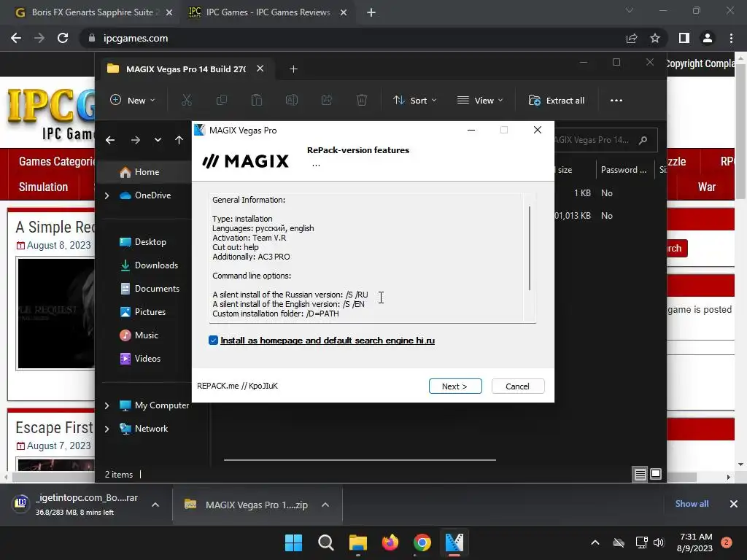This screenshot has width=747, height=560.
Task: Switch to Boris FX Genarts Sapphire tab
Action: click(x=93, y=12)
